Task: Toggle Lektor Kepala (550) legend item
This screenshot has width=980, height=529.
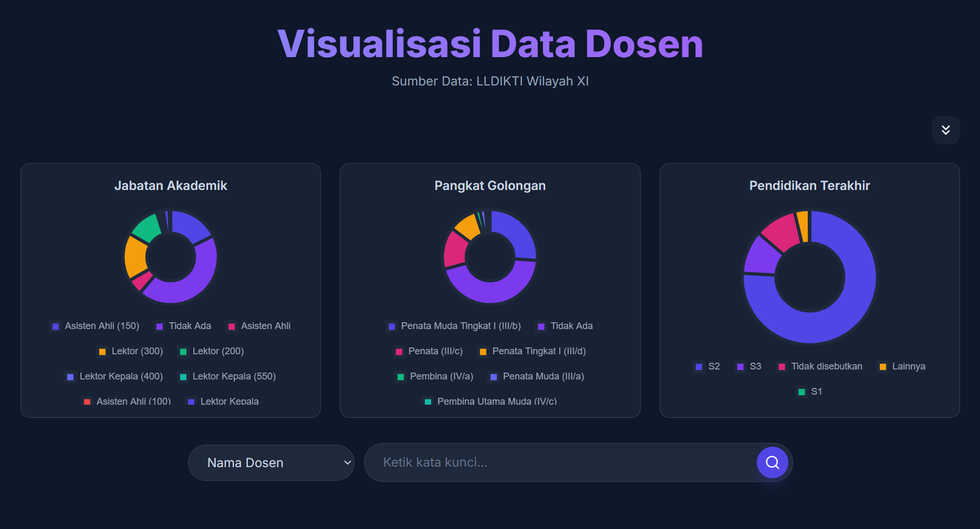Action: (x=227, y=376)
